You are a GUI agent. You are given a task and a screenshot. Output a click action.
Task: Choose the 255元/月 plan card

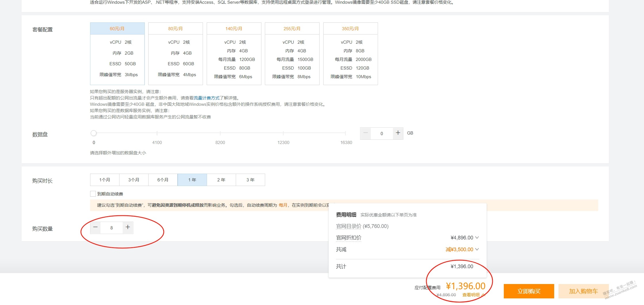[x=292, y=53]
